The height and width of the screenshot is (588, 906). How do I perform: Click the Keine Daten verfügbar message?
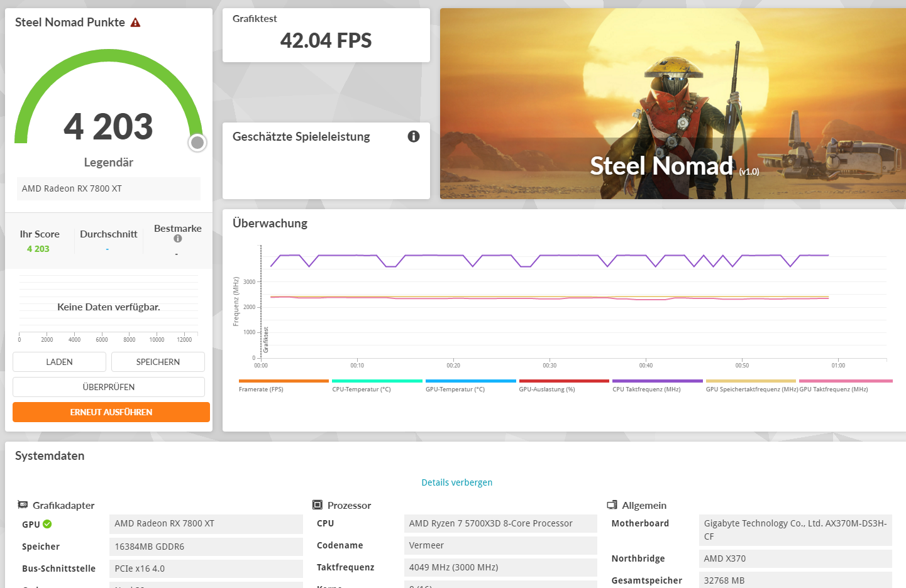click(109, 307)
